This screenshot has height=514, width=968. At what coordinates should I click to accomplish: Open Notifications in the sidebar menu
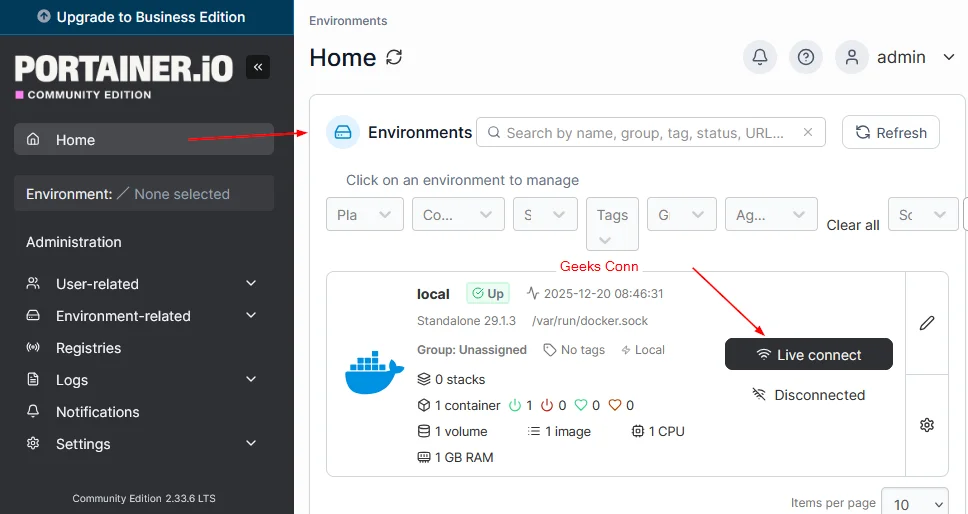pos(97,412)
